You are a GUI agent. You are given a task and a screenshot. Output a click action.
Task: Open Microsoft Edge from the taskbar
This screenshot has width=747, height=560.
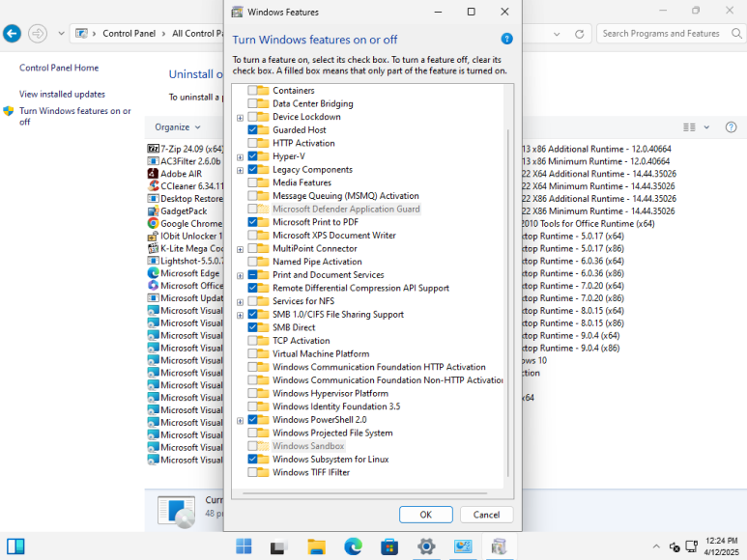[x=353, y=546]
